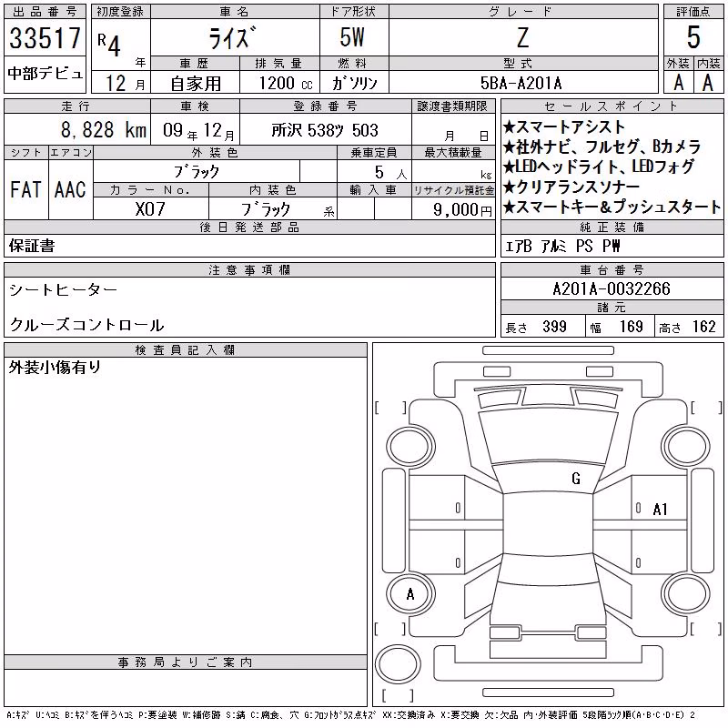
Task: Click the 保証書 entry
Action: [x=32, y=246]
